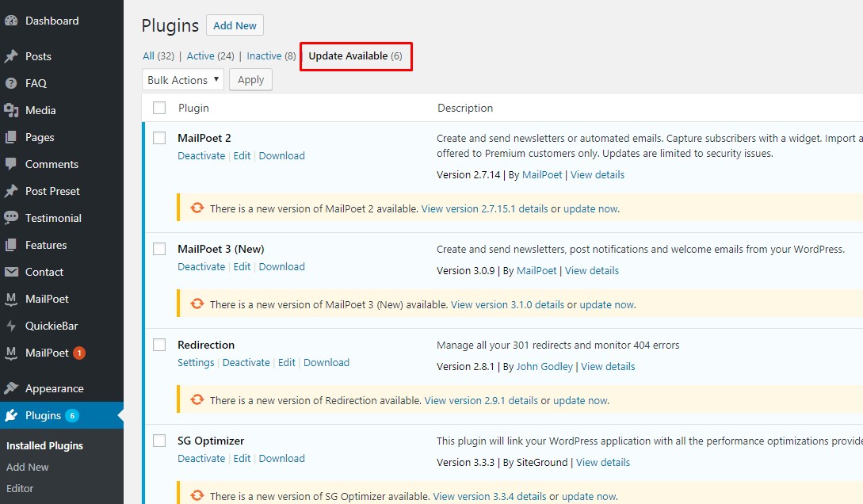Screen dimensions: 863x504
Task: Deactivate the MailPoet 3 (New) plugin
Action: click(201, 267)
